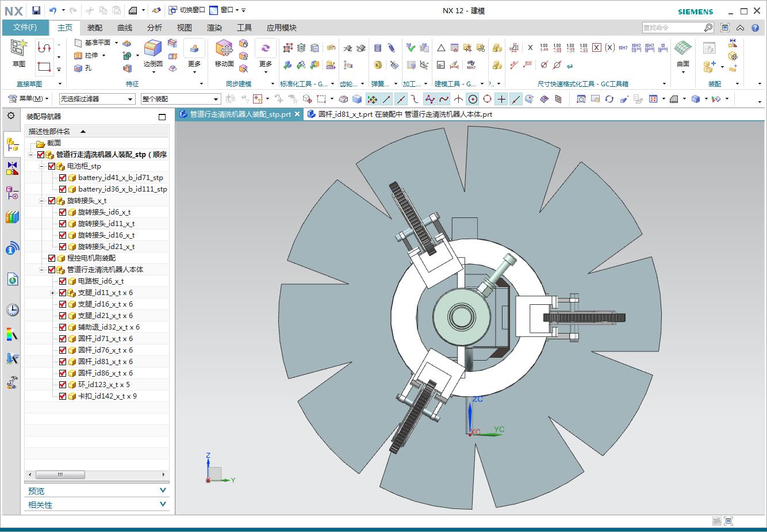Click the help question mark icon
The width and height of the screenshot is (767, 532).
(x=756, y=28)
